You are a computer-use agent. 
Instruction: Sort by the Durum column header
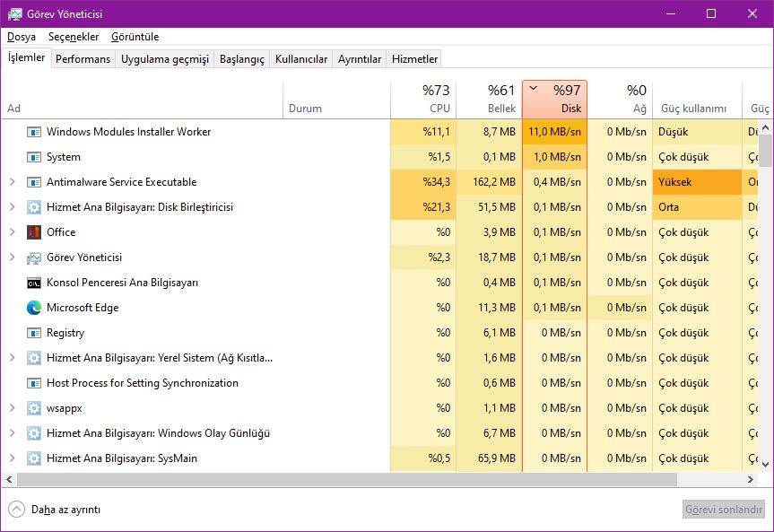pyautogui.click(x=336, y=100)
